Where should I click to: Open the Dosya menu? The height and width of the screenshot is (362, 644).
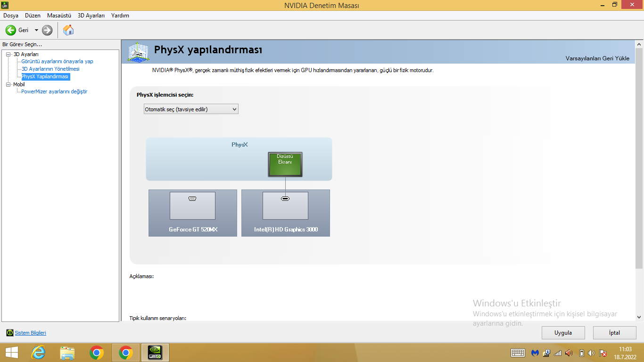click(x=11, y=16)
